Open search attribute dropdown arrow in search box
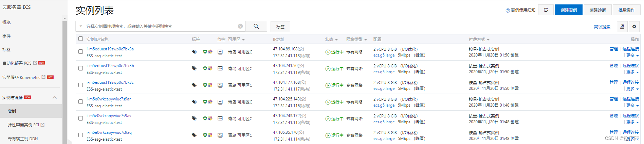 pyautogui.click(x=81, y=26)
